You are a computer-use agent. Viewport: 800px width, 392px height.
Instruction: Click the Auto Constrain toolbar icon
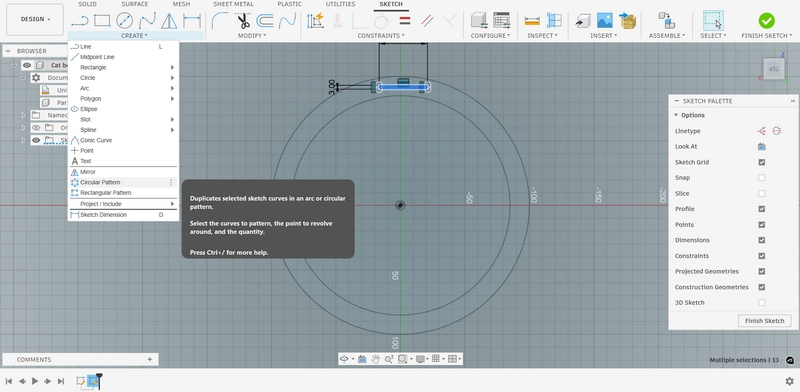click(316, 21)
